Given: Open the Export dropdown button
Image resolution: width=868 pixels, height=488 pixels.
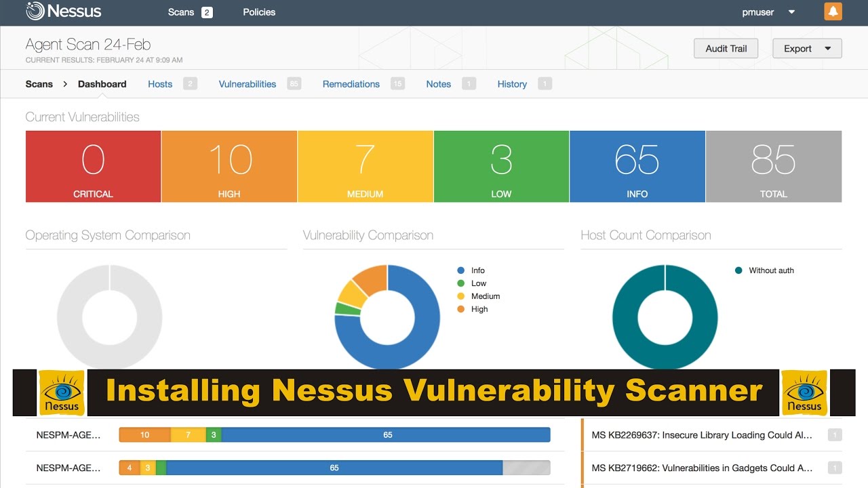Looking at the screenshot, I should [x=807, y=48].
